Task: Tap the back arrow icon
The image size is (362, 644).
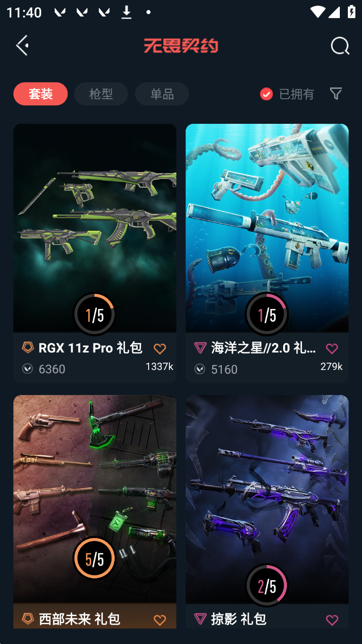Action: coord(22,45)
